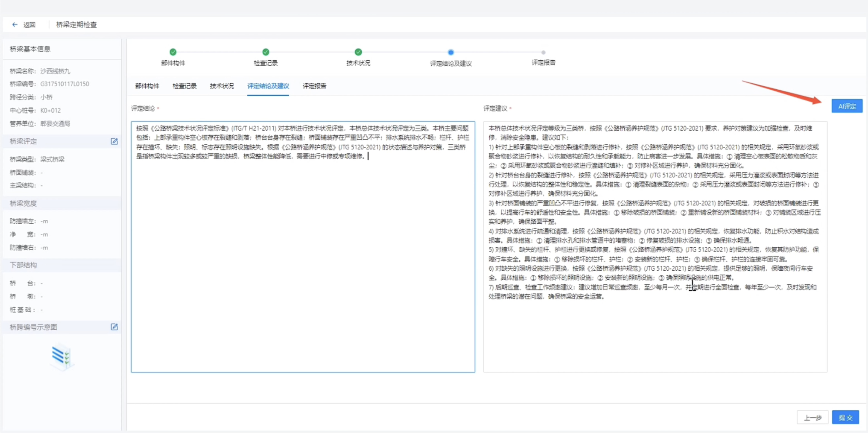Click the 提交 submit button

coord(845,418)
